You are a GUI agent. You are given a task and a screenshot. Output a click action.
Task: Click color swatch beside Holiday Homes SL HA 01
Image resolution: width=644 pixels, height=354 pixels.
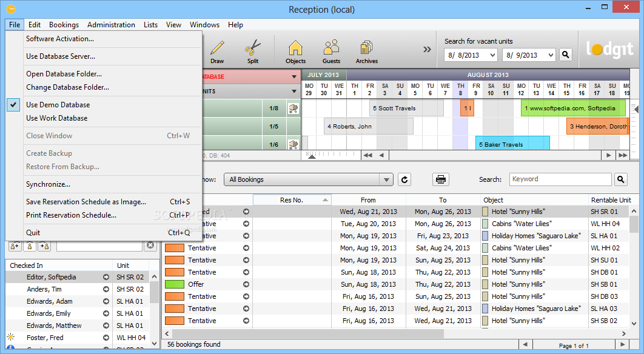coord(485,236)
